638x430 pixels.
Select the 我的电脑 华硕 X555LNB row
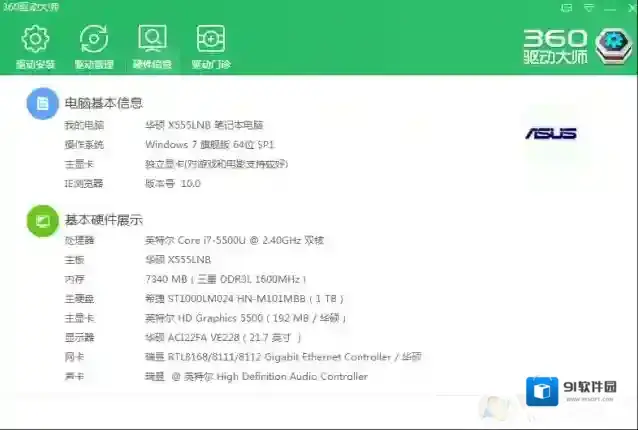pos(204,126)
